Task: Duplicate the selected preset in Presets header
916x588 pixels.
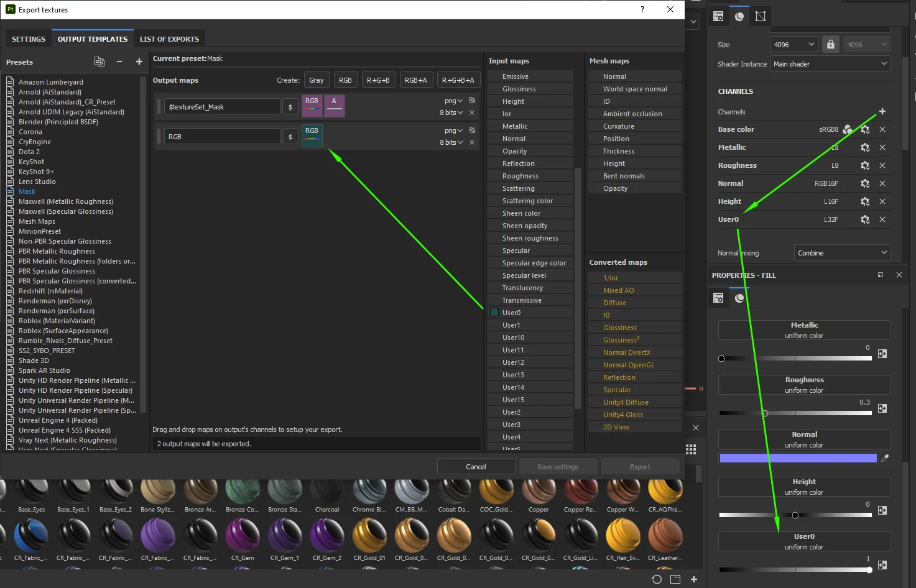Action: 99,62
